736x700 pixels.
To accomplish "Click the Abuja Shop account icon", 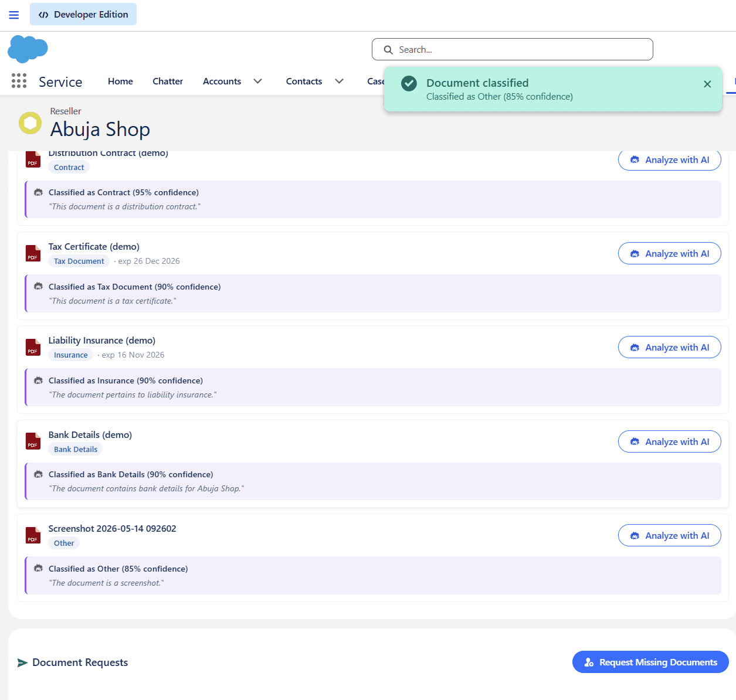I will pyautogui.click(x=30, y=123).
